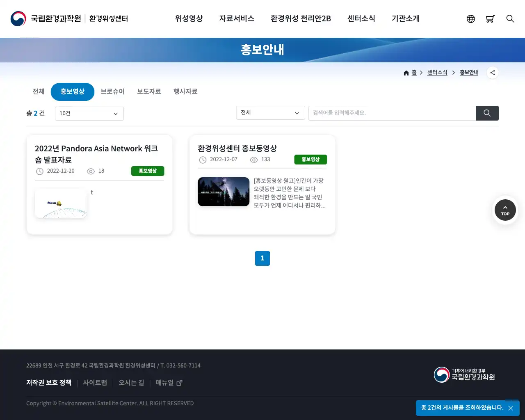Click the 센터소식 breadcrumb link
The width and height of the screenshot is (525, 420).
(x=437, y=73)
